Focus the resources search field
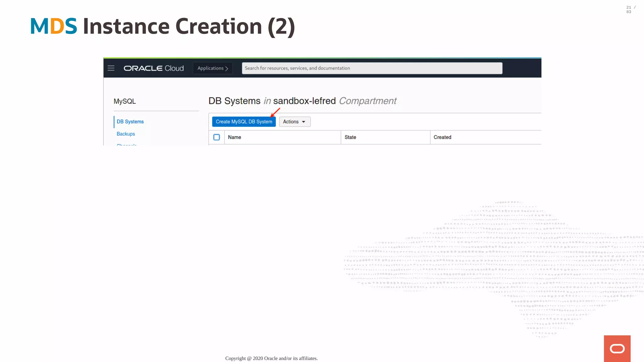Image resolution: width=644 pixels, height=362 pixels. (x=372, y=68)
